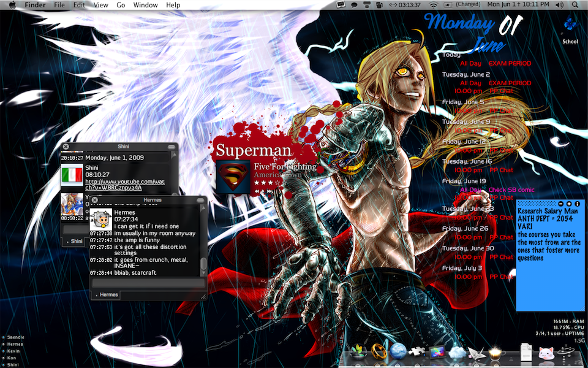Open Spotlight search magnifier
The height and width of the screenshot is (368, 588).
click(x=575, y=5)
